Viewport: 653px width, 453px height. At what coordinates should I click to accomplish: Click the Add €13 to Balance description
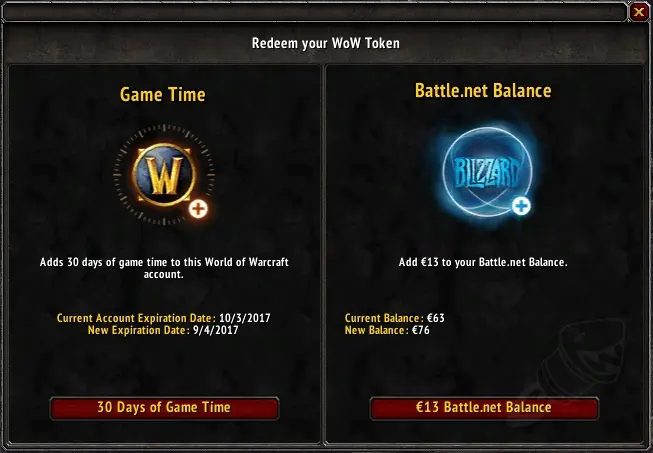[483, 262]
